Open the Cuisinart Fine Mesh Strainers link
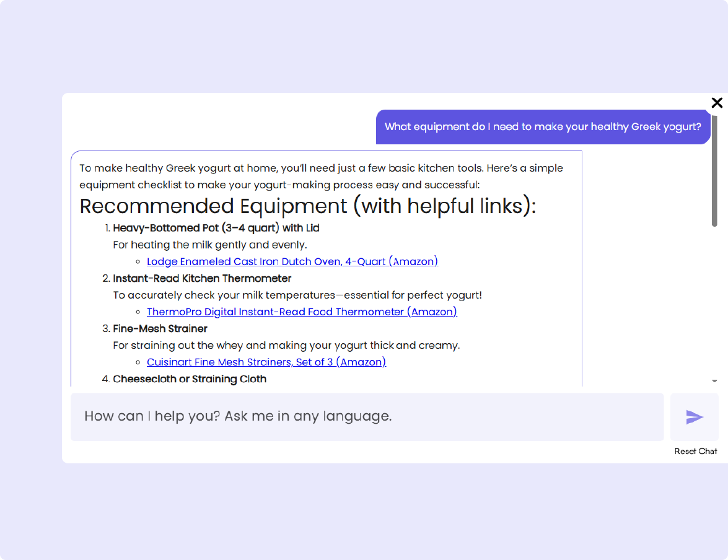Screen dimensions: 728x560 266,362
